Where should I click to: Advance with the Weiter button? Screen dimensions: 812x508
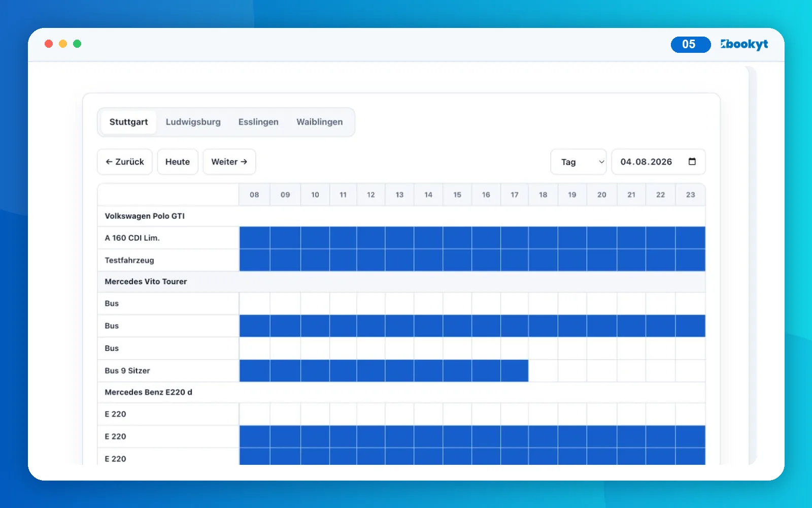pos(229,162)
